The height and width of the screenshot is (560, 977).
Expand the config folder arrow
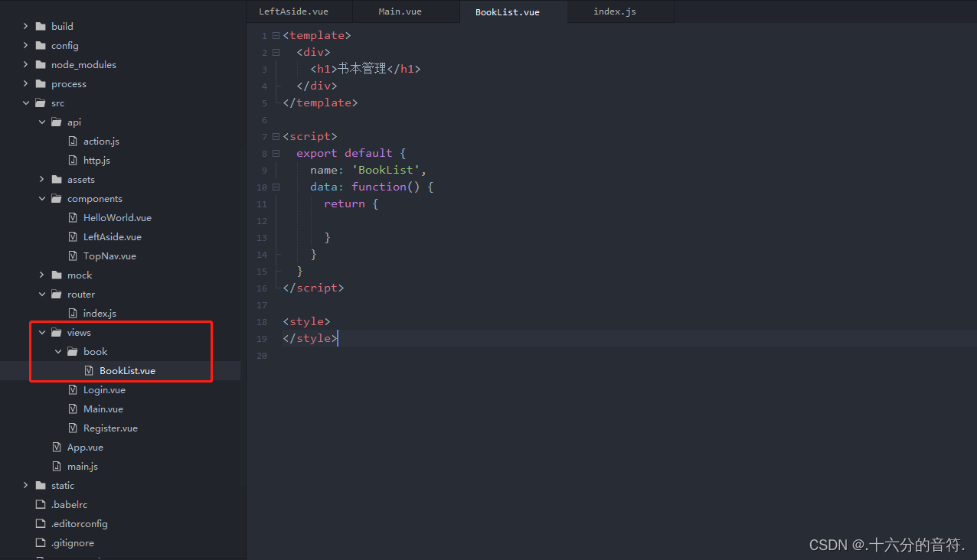tap(25, 45)
